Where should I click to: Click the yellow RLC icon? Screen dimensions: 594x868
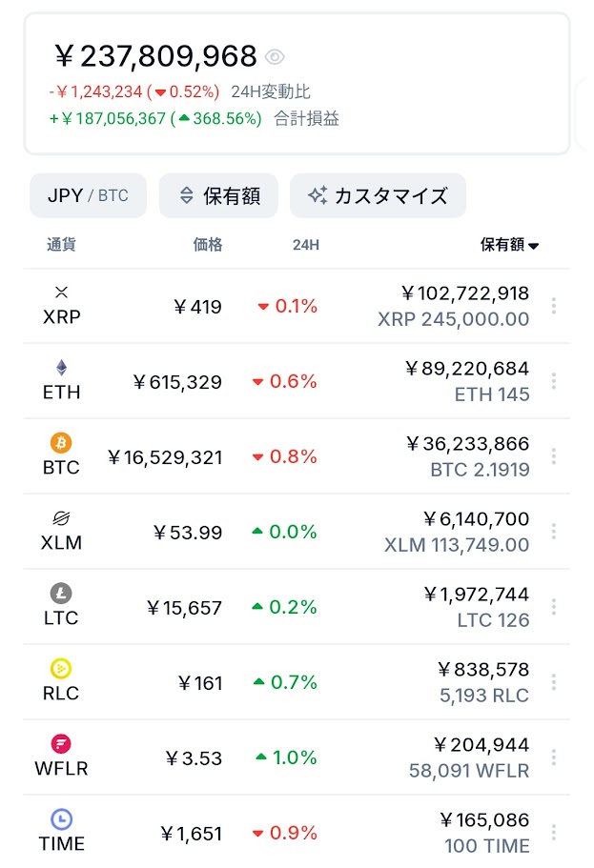(62, 669)
